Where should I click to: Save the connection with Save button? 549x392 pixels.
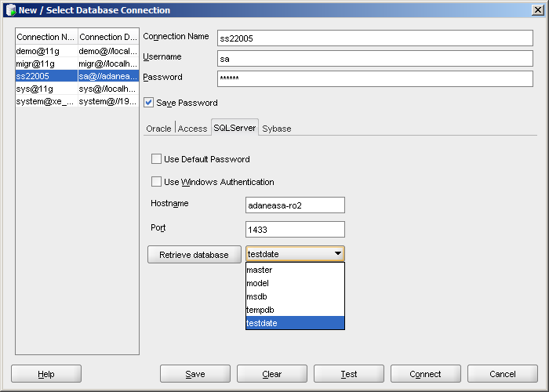[x=195, y=374]
